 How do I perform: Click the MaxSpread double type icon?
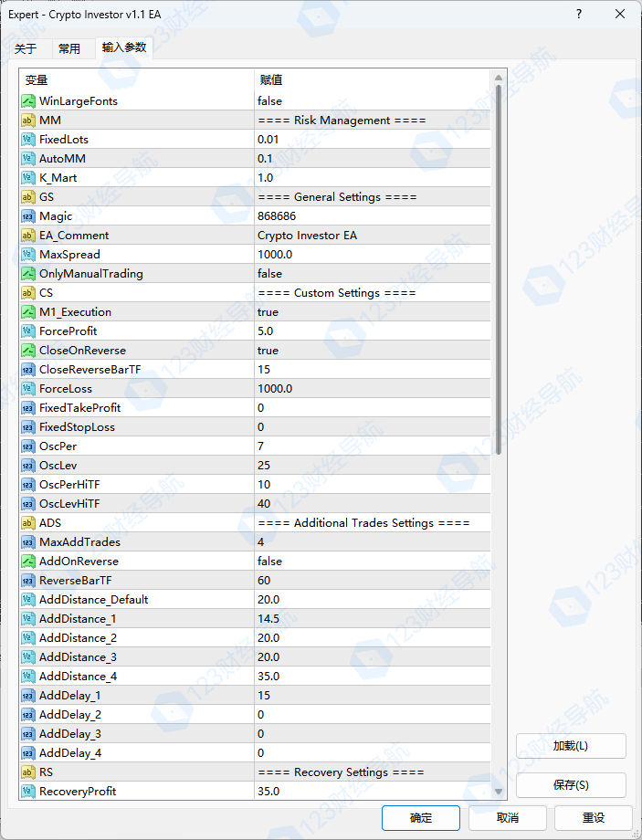point(28,255)
